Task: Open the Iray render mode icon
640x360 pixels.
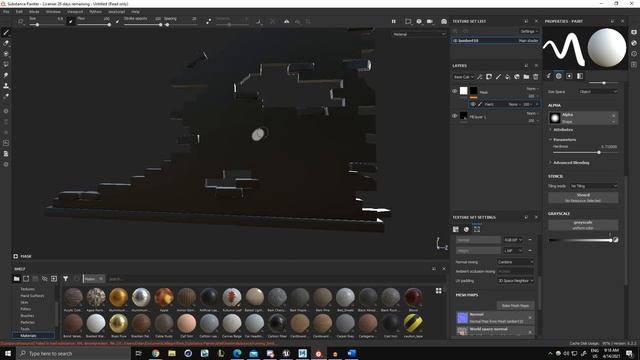Action: [444, 21]
